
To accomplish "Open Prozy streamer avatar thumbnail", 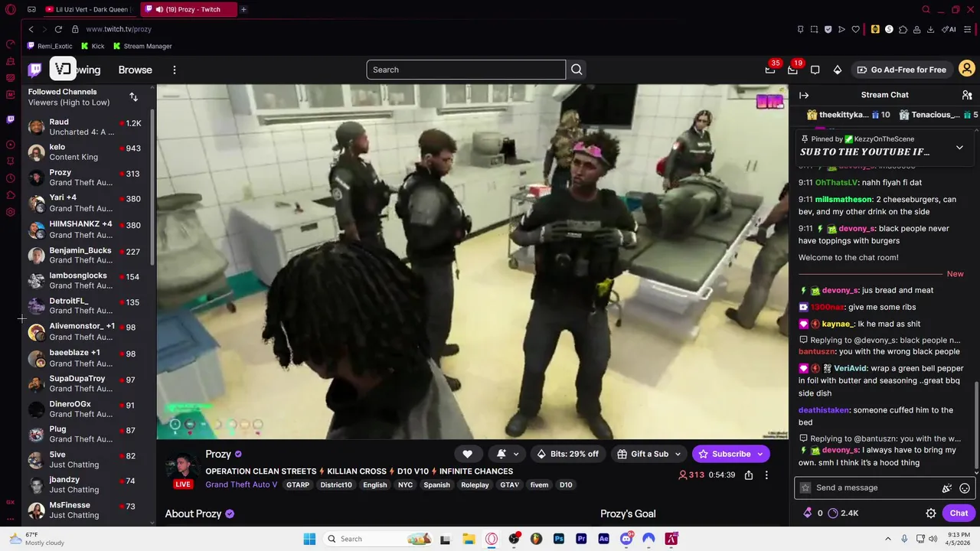I will point(182,468).
